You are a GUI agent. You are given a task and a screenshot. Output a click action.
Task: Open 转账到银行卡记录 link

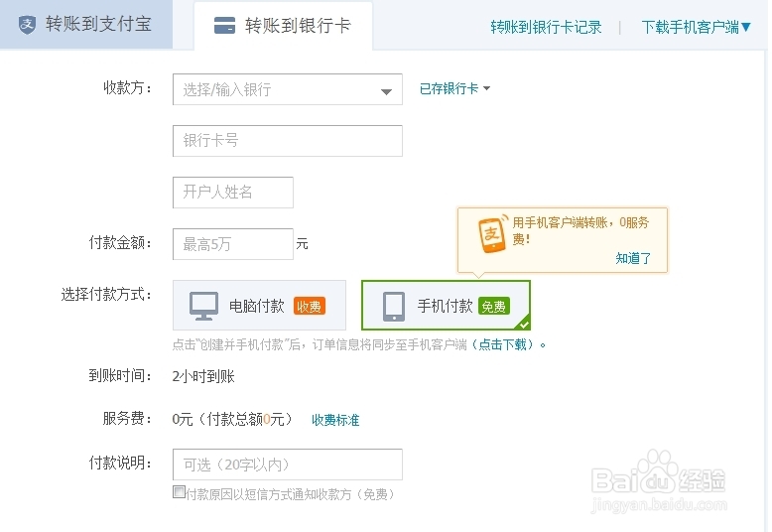(546, 27)
